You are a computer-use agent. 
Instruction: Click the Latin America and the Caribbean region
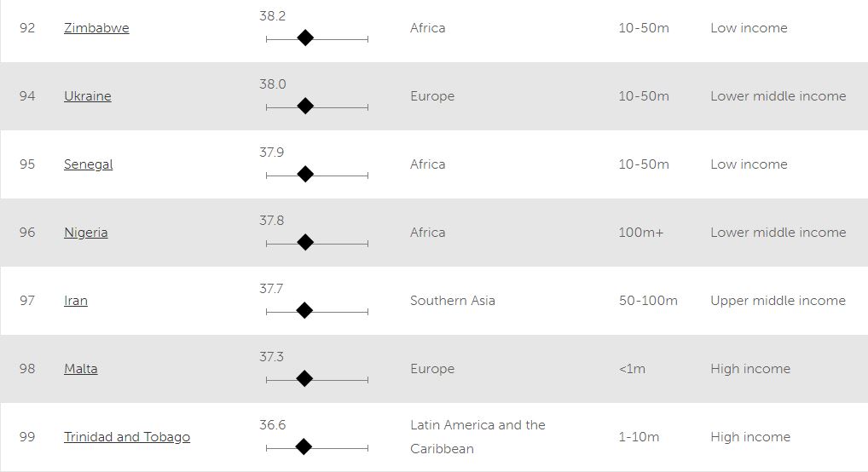pyautogui.click(x=477, y=436)
